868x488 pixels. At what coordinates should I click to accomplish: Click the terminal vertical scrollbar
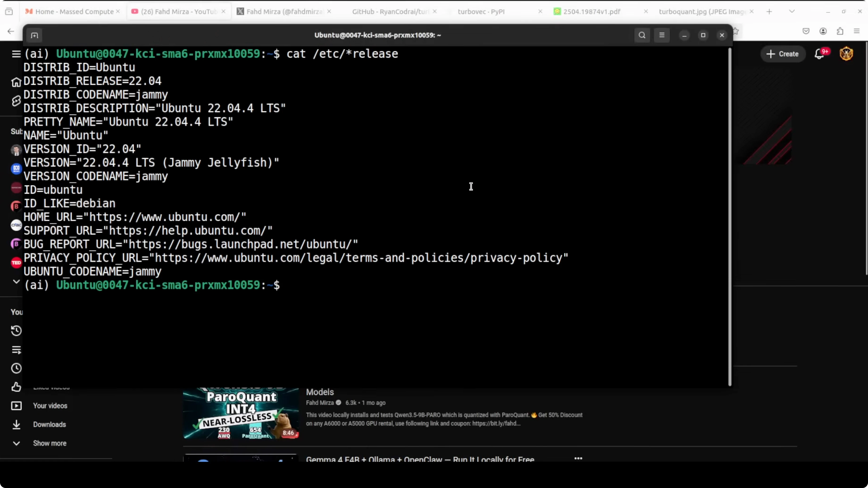pyautogui.click(x=730, y=215)
